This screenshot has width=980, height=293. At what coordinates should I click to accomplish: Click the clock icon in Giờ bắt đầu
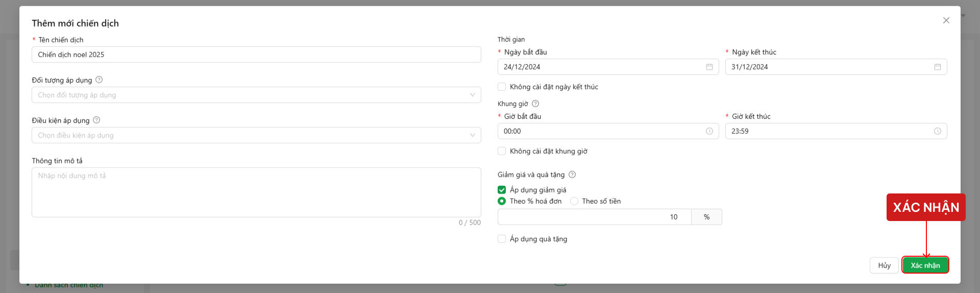(709, 131)
